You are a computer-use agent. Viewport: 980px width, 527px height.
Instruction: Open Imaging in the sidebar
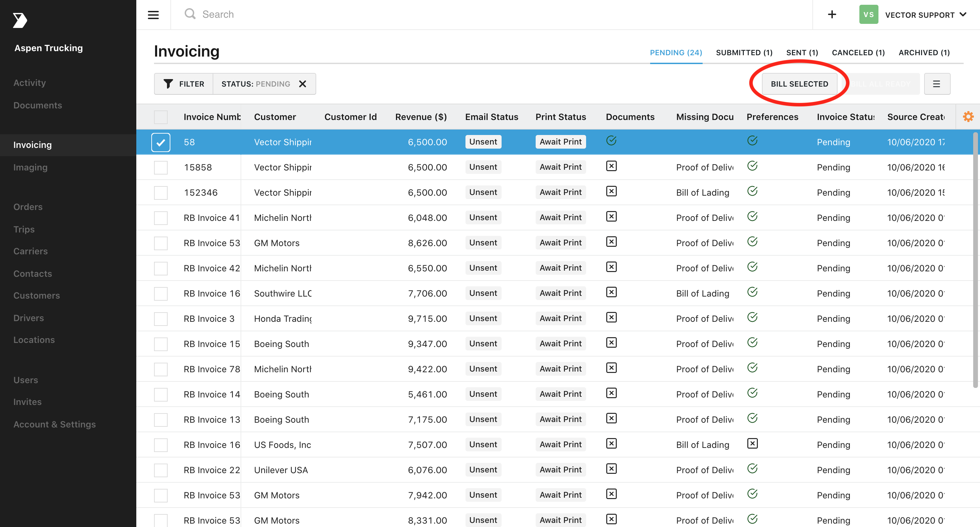[30, 167]
